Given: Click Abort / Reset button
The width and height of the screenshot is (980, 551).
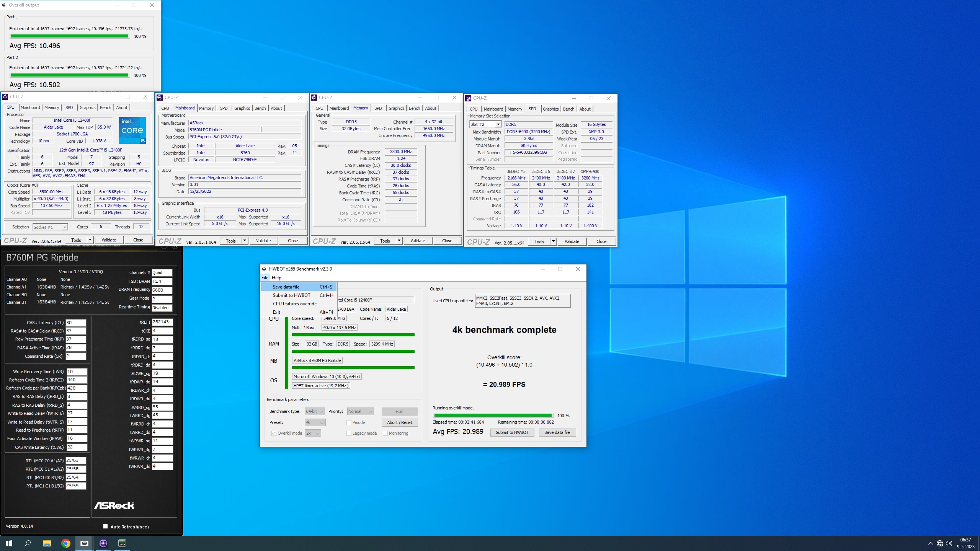Looking at the screenshot, I should pyautogui.click(x=400, y=422).
